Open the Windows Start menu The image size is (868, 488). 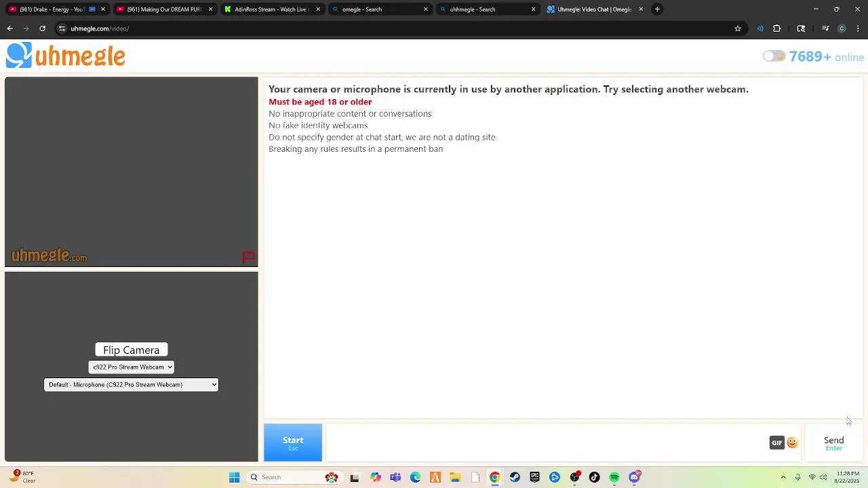coord(234,477)
